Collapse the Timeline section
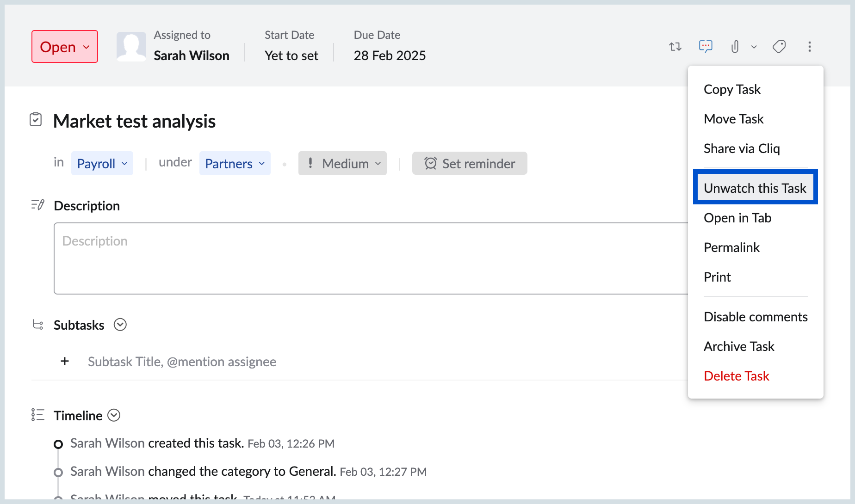 114,415
